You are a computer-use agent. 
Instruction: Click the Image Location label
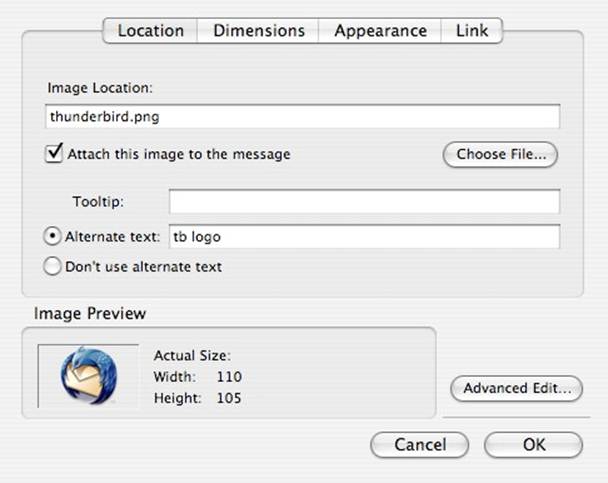[100, 88]
